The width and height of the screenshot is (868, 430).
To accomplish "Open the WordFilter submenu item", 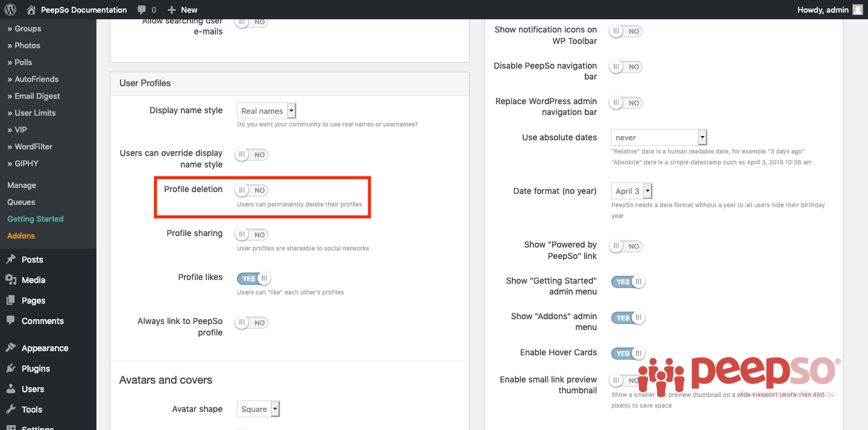I will (30, 146).
